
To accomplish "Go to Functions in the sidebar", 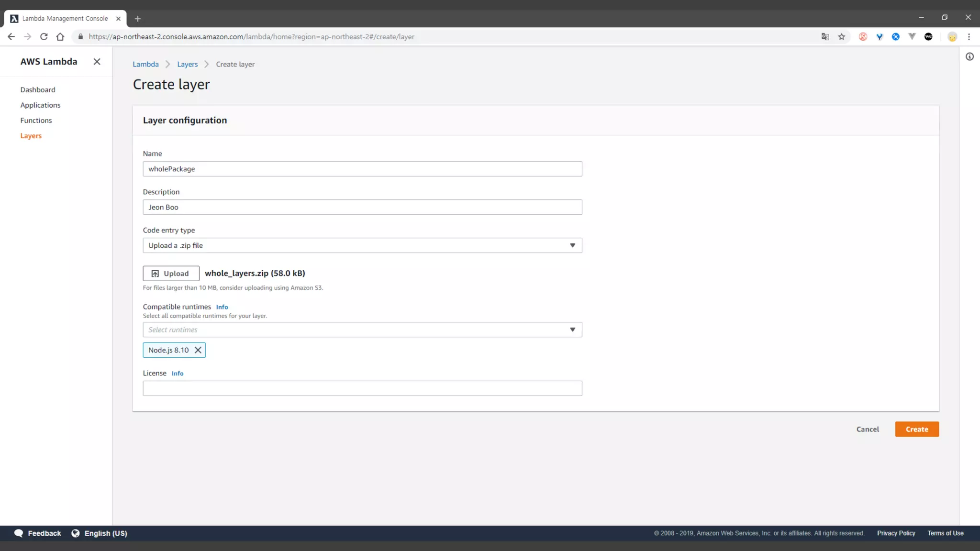I will (36, 121).
